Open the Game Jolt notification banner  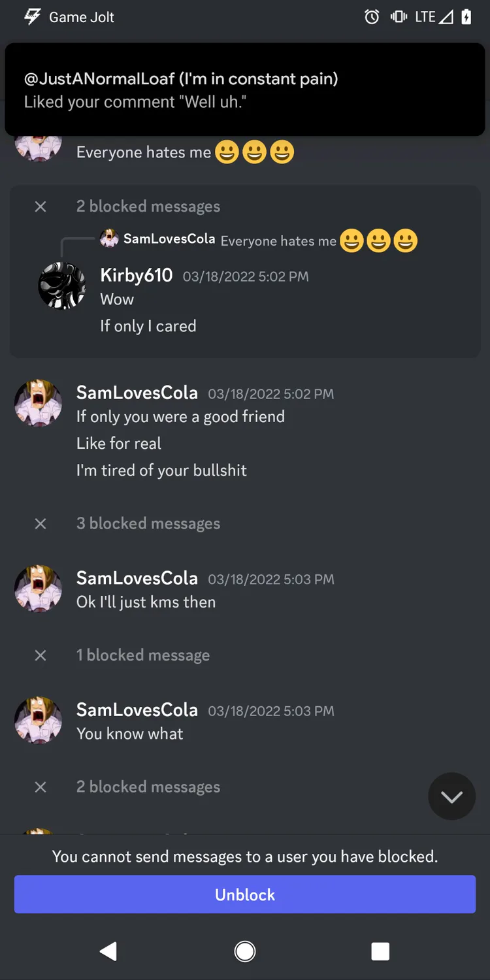(x=245, y=90)
